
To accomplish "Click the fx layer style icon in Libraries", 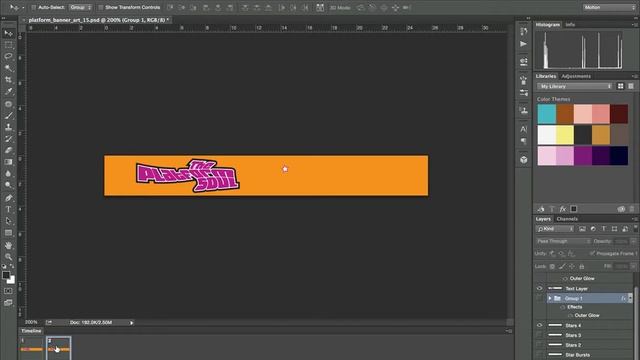I will [x=563, y=209].
